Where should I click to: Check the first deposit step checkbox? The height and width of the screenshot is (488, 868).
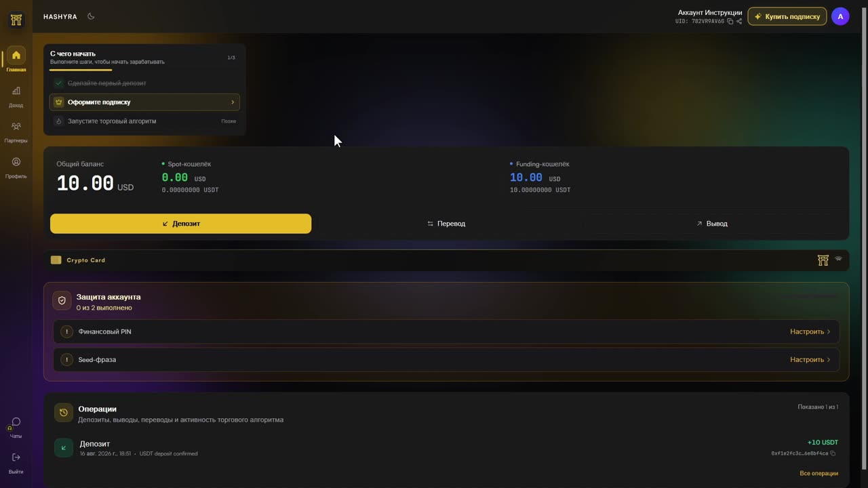(59, 83)
